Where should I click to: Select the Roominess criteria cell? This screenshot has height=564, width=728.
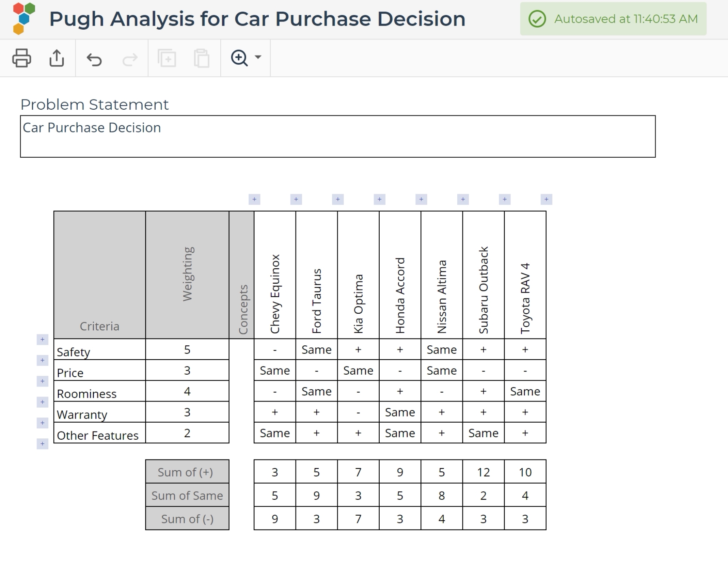coord(100,391)
